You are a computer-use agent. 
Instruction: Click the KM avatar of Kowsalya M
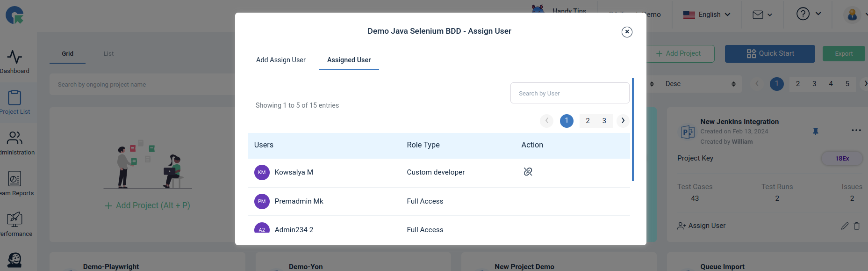[262, 172]
